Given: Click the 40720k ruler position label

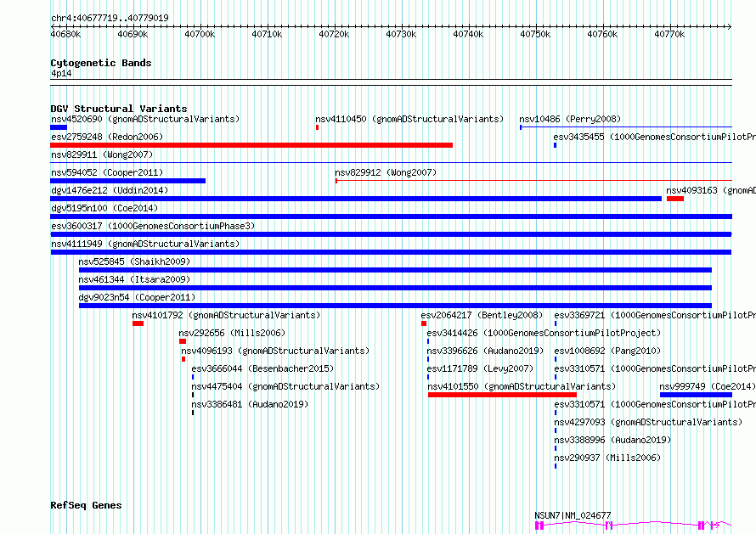Looking at the screenshot, I should tap(334, 34).
